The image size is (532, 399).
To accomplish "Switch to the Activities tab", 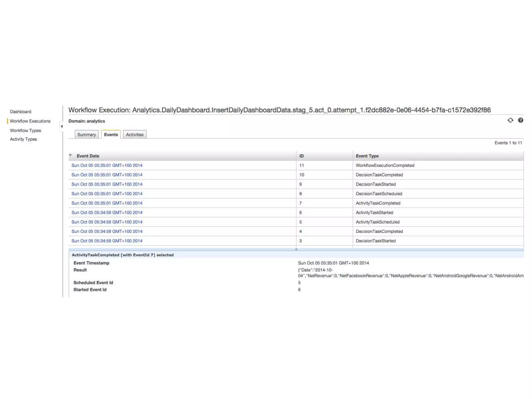I will click(x=135, y=135).
